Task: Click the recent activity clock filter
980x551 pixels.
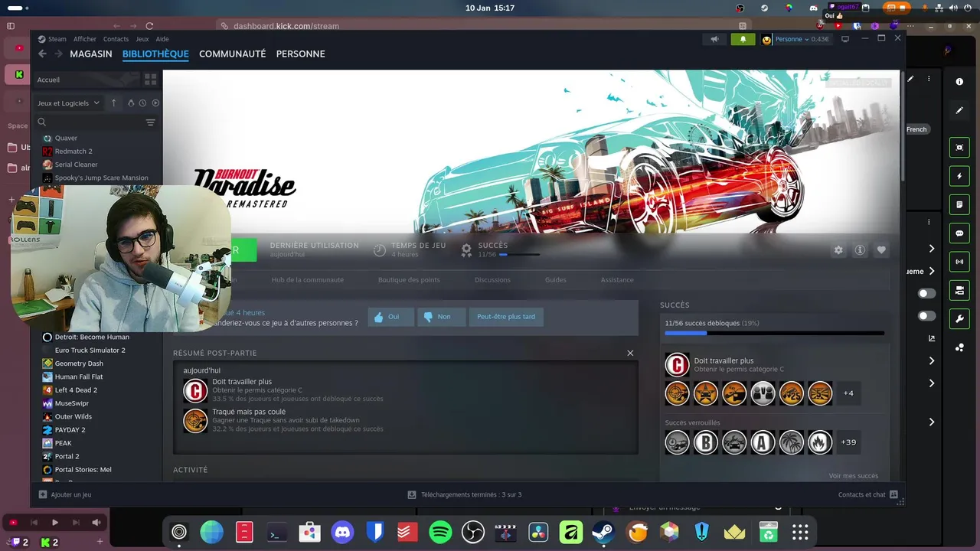Action: (x=142, y=103)
